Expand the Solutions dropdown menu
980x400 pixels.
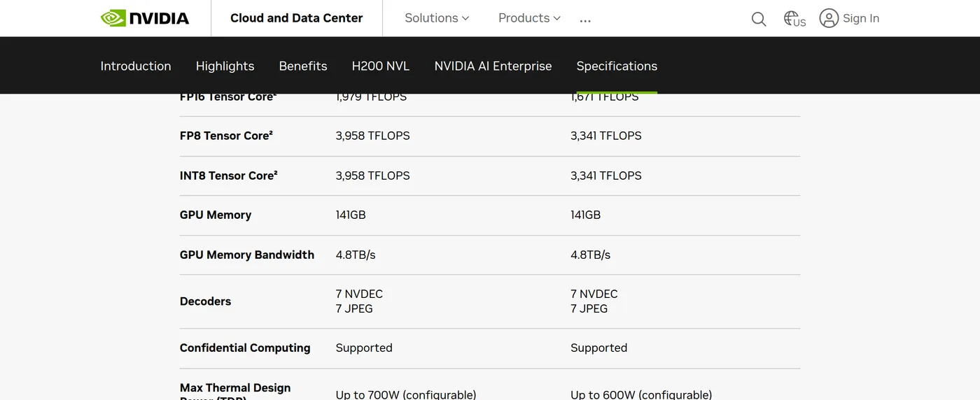[437, 18]
